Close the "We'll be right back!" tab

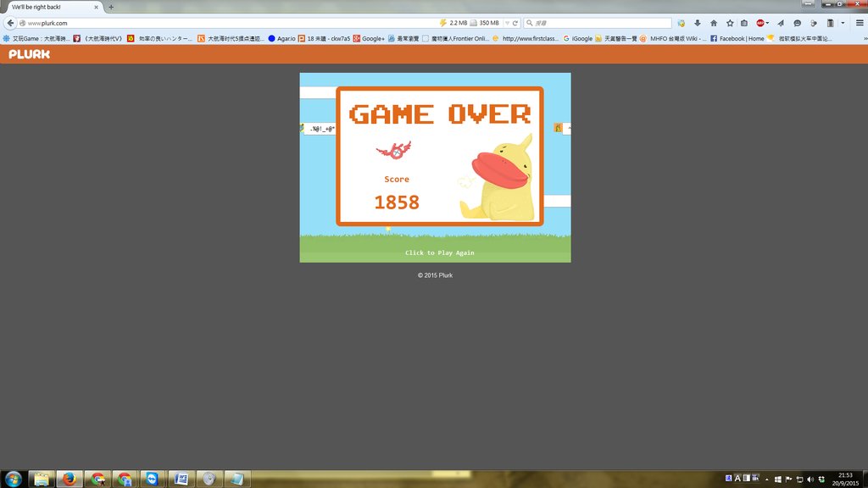coord(96,7)
